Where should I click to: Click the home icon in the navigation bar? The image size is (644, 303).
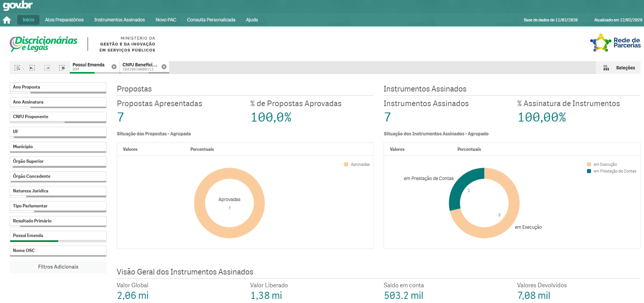[x=7, y=20]
